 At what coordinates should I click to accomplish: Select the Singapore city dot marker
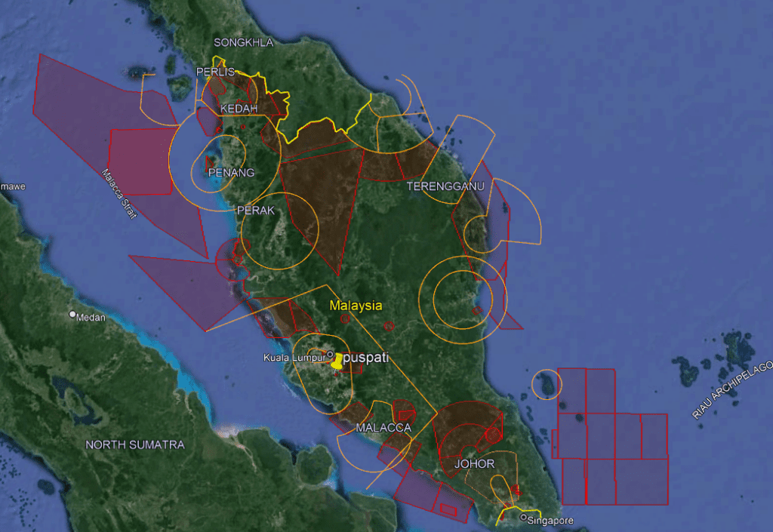[523, 517]
